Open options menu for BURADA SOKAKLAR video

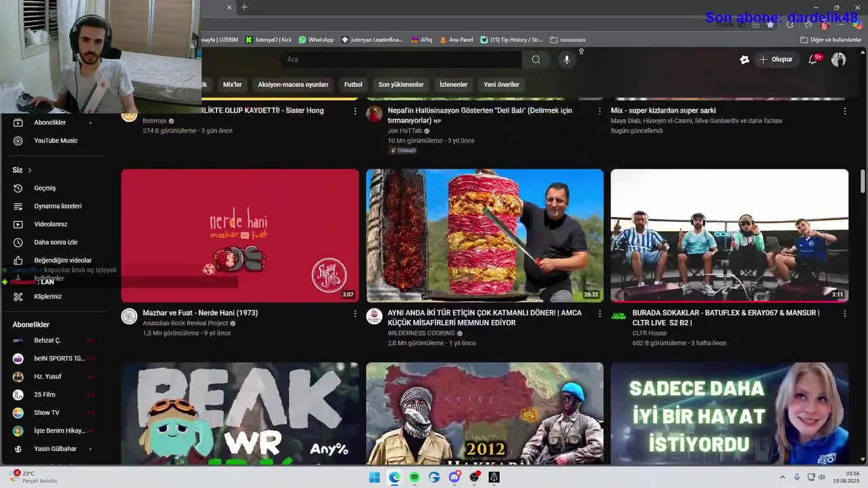tap(845, 314)
